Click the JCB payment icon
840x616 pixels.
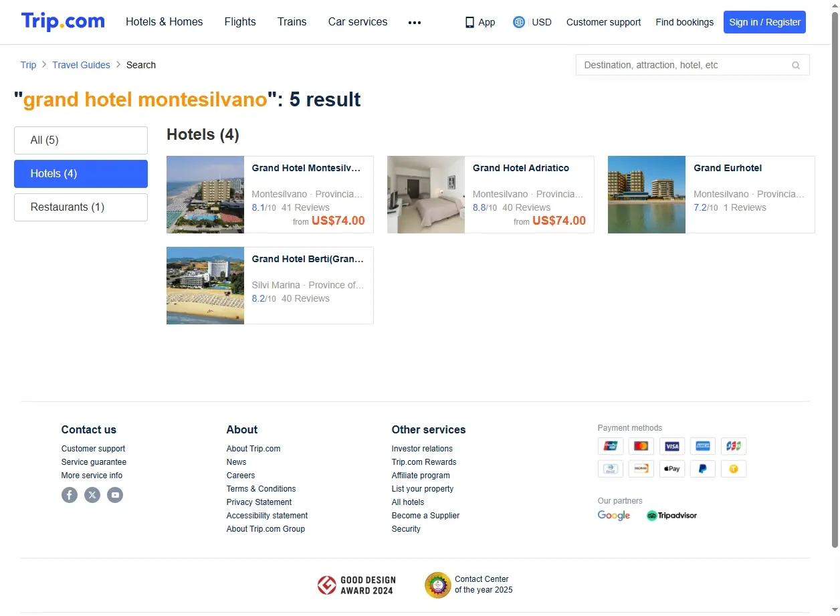[x=734, y=446]
